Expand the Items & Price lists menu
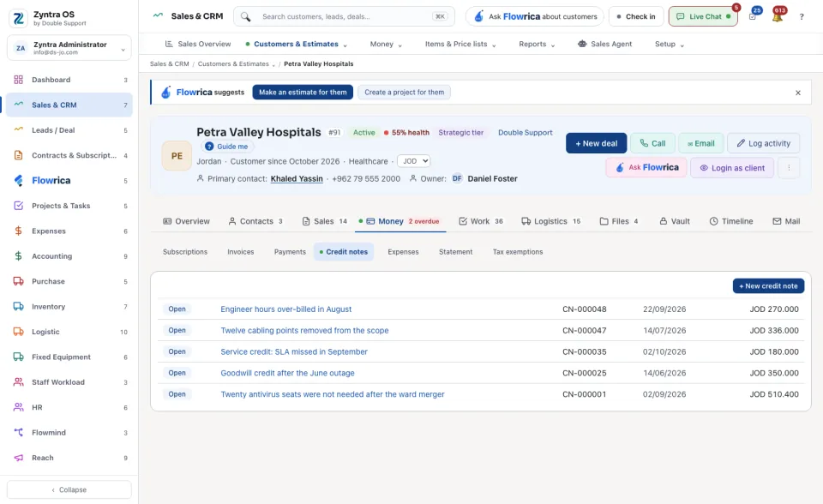 pyautogui.click(x=494, y=45)
